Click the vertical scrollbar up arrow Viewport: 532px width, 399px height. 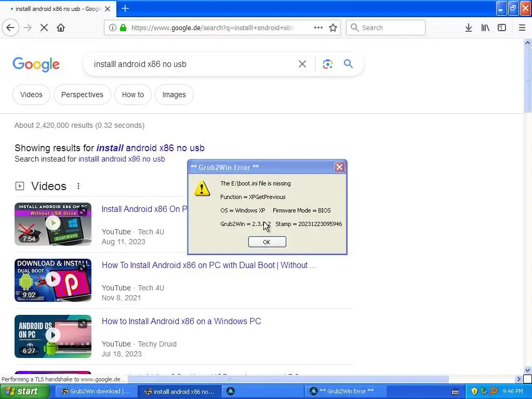527,43
